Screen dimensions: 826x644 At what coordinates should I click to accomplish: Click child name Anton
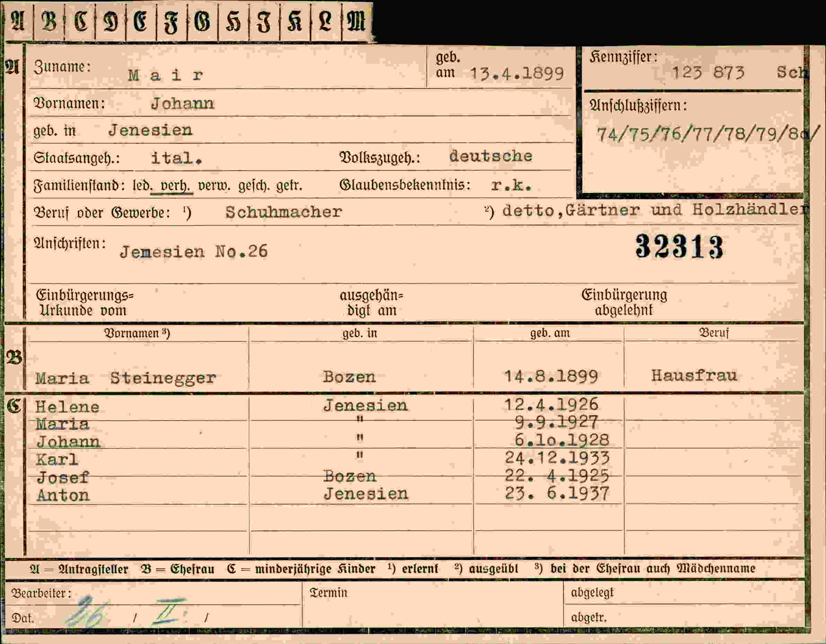[63, 495]
